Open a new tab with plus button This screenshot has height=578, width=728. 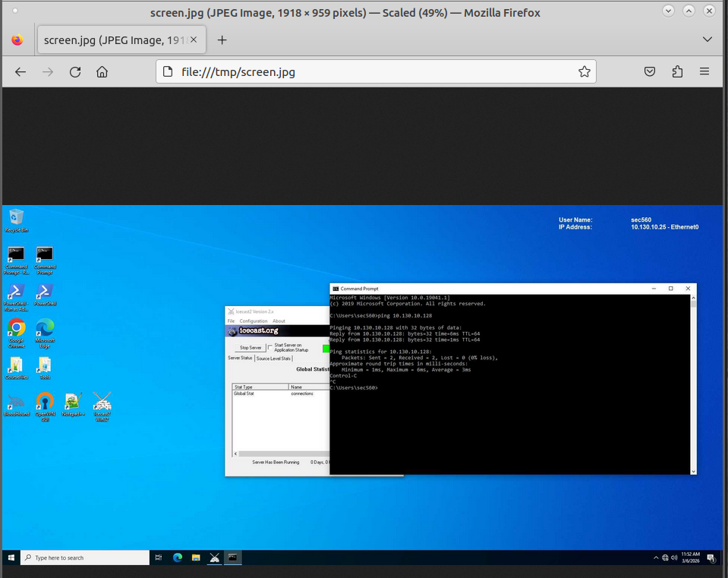coord(222,40)
